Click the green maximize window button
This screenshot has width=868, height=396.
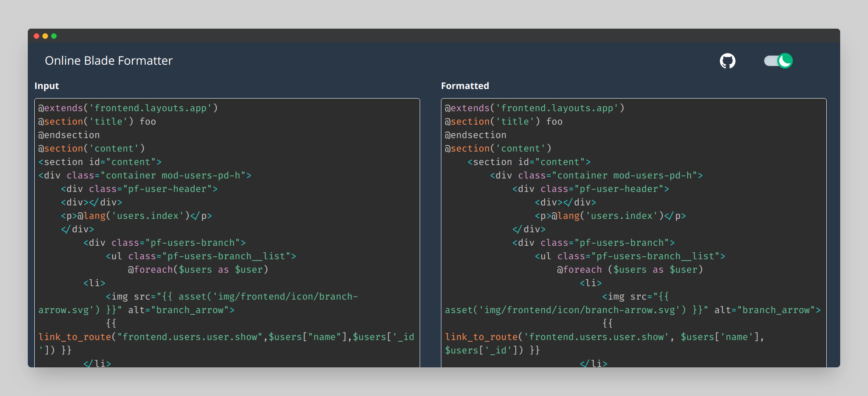(x=54, y=36)
